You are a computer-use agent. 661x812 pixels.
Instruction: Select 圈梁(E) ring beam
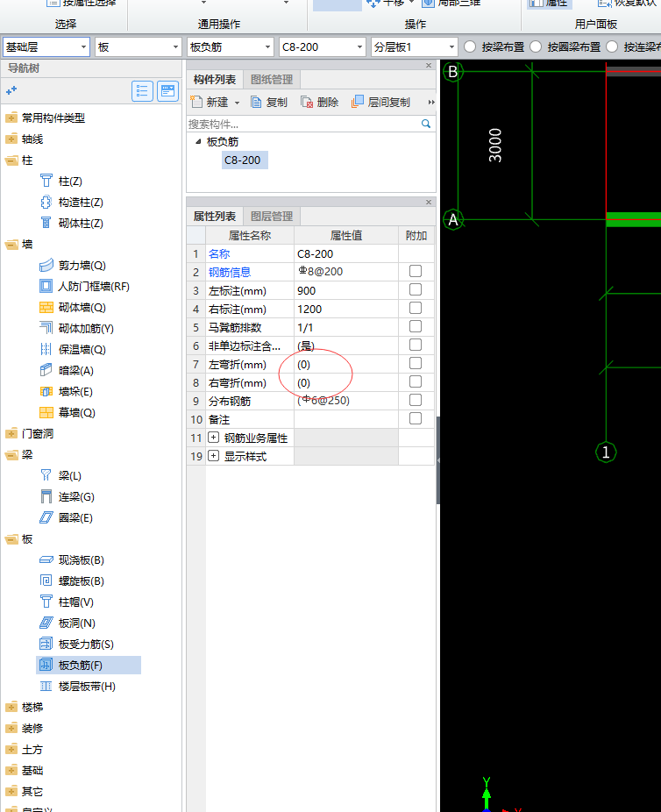(75, 518)
